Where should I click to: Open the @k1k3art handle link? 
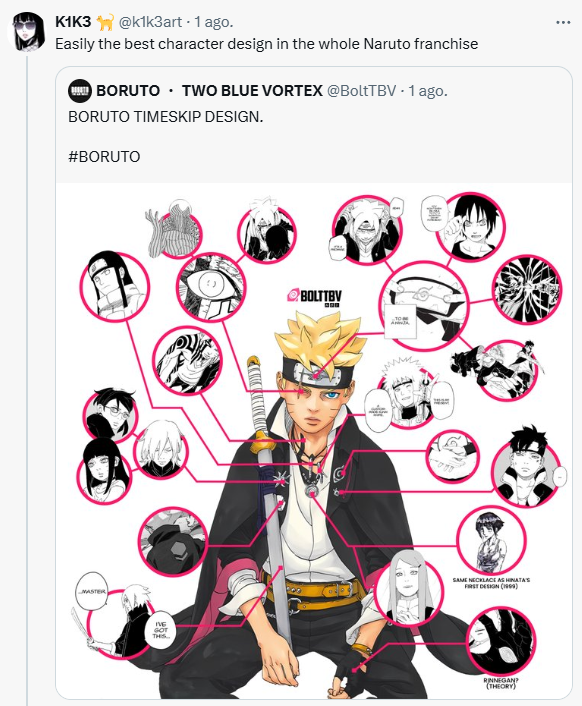point(150,22)
